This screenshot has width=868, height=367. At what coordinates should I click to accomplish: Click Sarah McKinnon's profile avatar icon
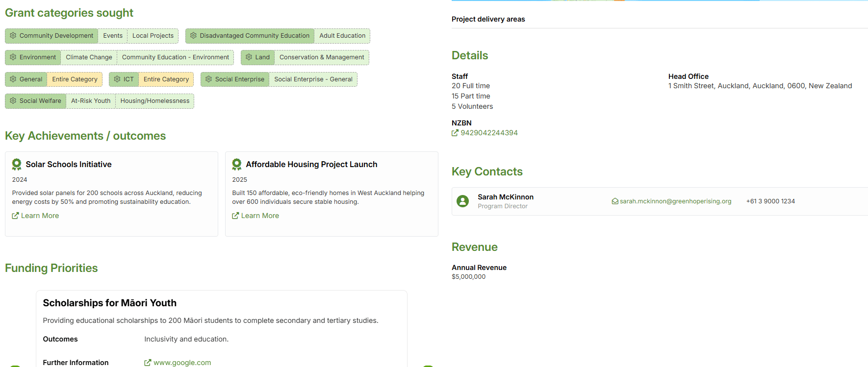tap(462, 201)
